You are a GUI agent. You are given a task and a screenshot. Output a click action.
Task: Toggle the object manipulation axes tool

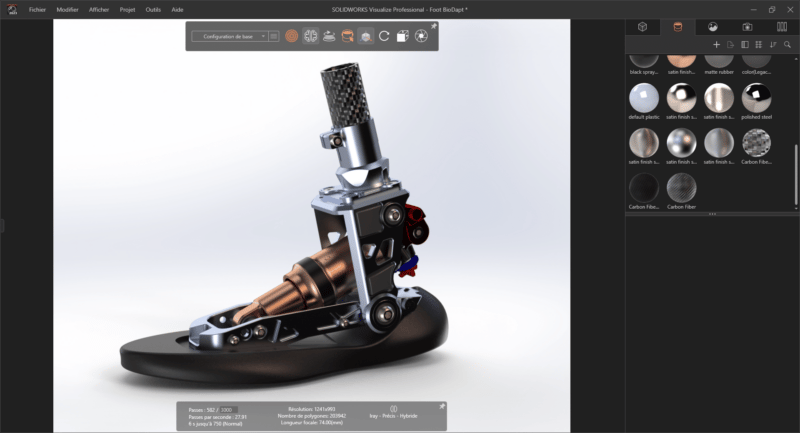[x=365, y=36]
